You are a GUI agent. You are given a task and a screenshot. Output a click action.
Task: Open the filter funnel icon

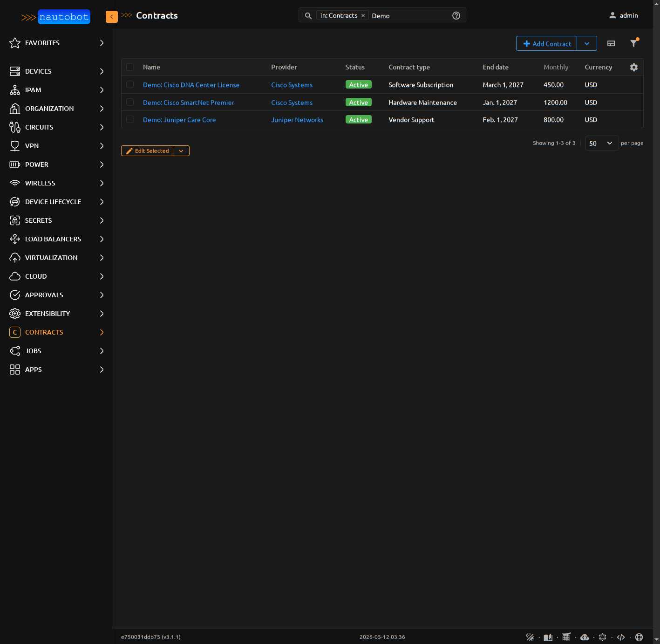pyautogui.click(x=634, y=43)
